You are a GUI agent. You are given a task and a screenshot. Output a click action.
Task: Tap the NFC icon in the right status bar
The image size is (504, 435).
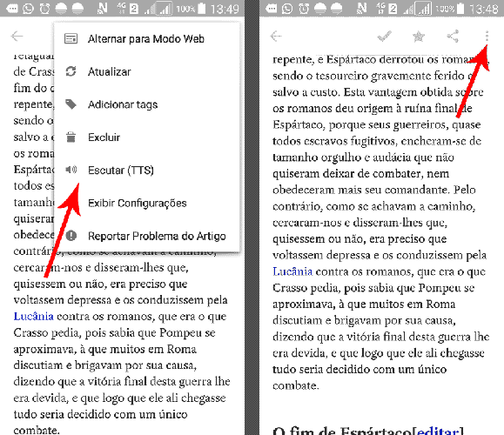point(361,9)
